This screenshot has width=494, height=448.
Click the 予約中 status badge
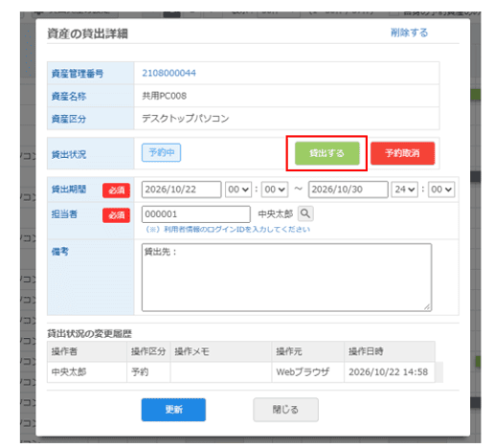pyautogui.click(x=161, y=152)
